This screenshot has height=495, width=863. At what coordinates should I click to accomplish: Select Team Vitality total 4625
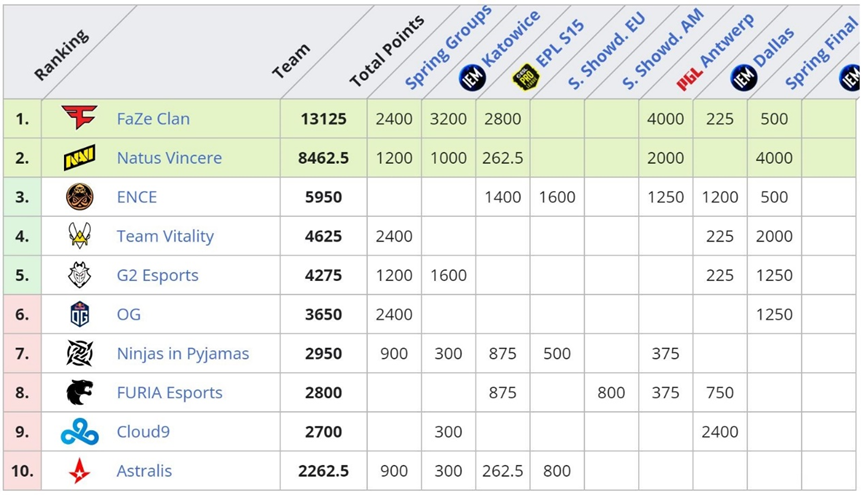click(324, 236)
